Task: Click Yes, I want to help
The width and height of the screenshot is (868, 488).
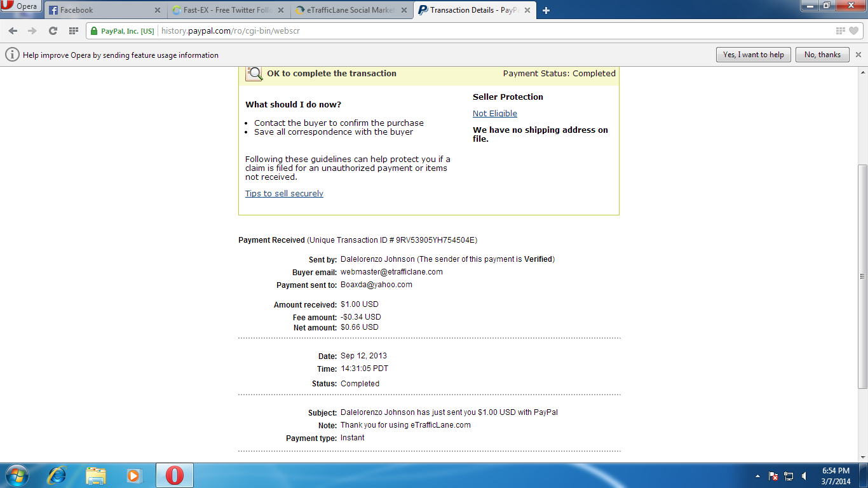Action: tap(754, 55)
